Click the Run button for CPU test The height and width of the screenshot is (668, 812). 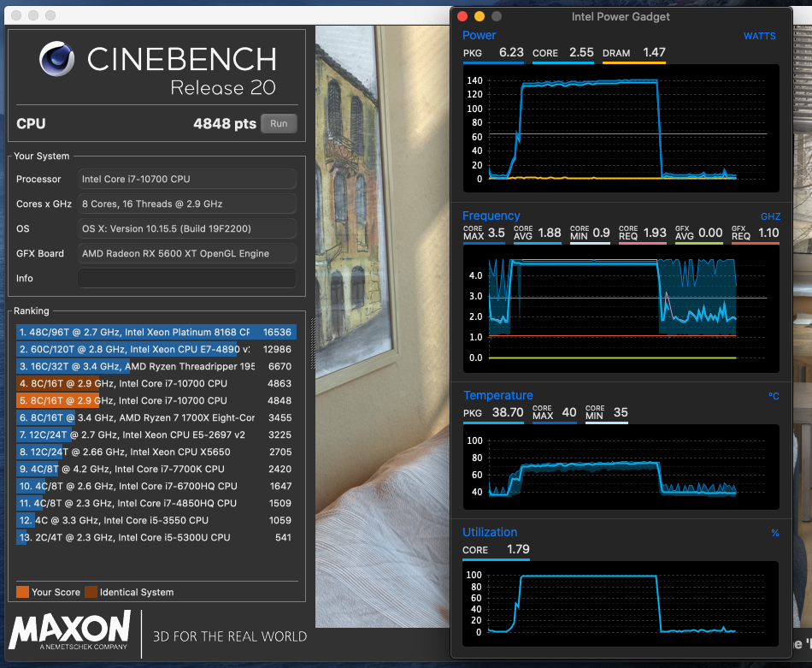pos(279,123)
